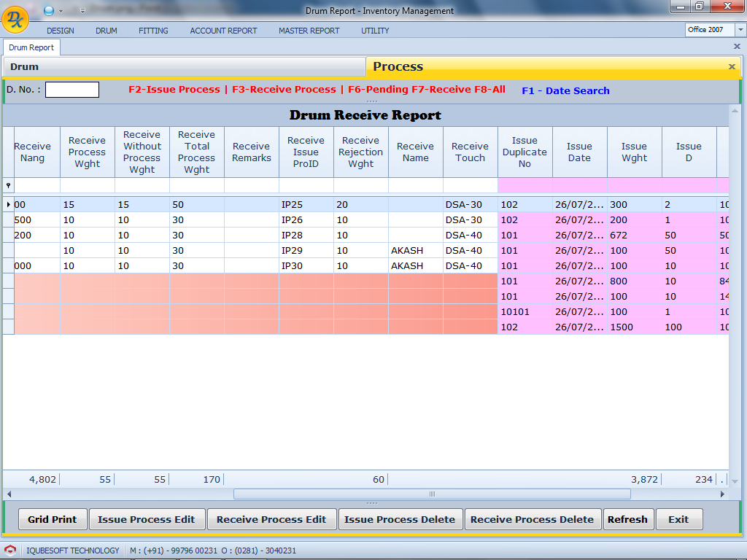Click the Iqubesoft logo in status bar
Viewport: 747px width, 560px height.
tap(10, 551)
